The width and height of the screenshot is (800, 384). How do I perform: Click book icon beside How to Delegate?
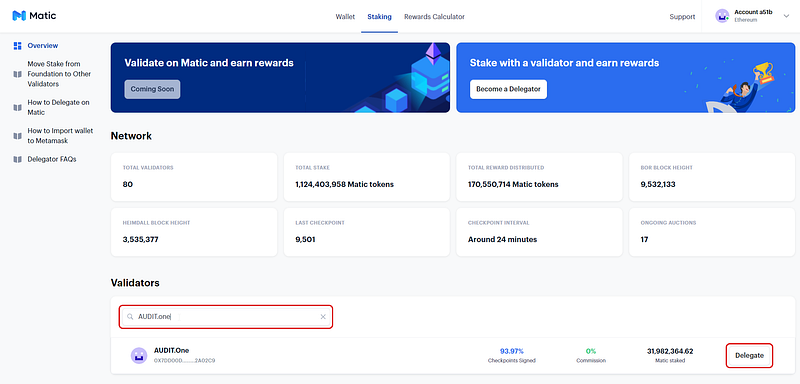18,108
